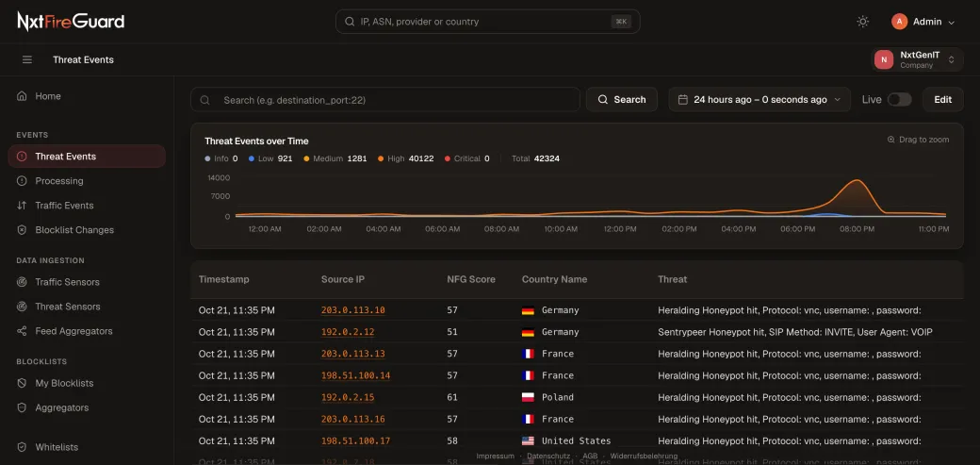Open source IP 203.0.113.10 link

pos(353,310)
